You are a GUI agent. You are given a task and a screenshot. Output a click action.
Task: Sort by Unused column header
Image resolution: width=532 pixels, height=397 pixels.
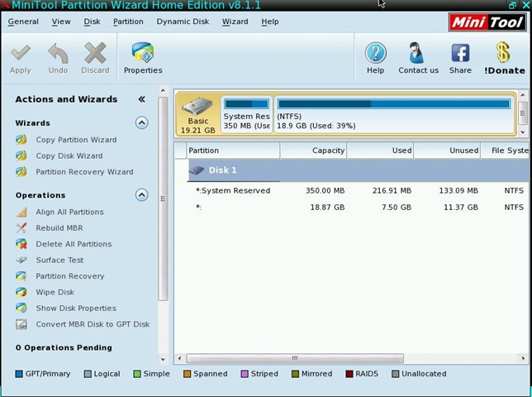(447, 151)
